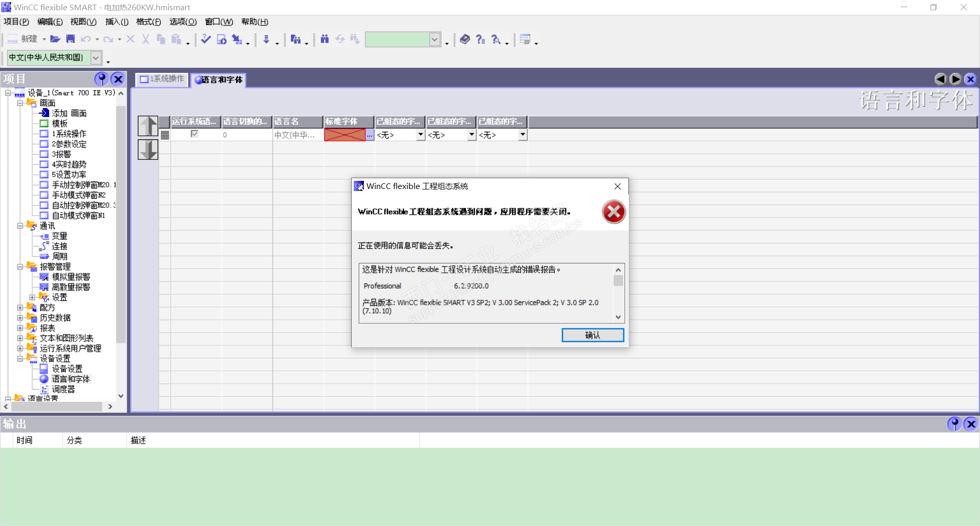Click 确认 in the error dialog
Viewport: 980px width, 526px height.
click(593, 335)
